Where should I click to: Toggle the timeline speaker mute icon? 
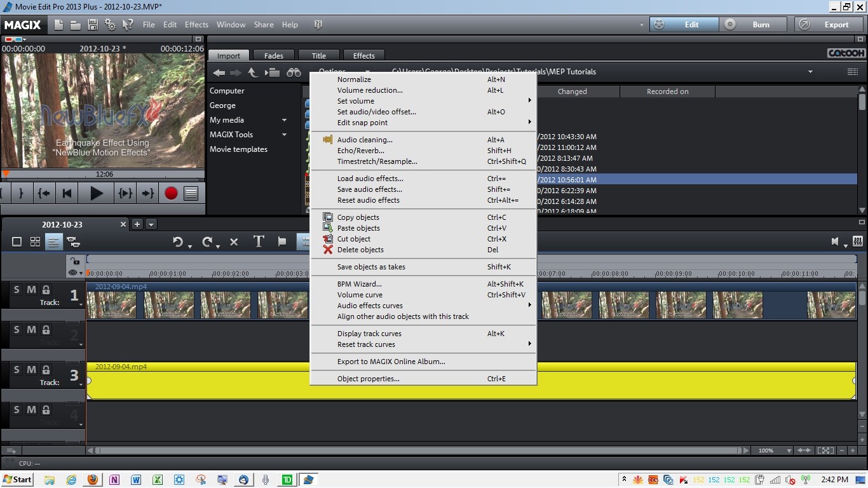(836, 241)
